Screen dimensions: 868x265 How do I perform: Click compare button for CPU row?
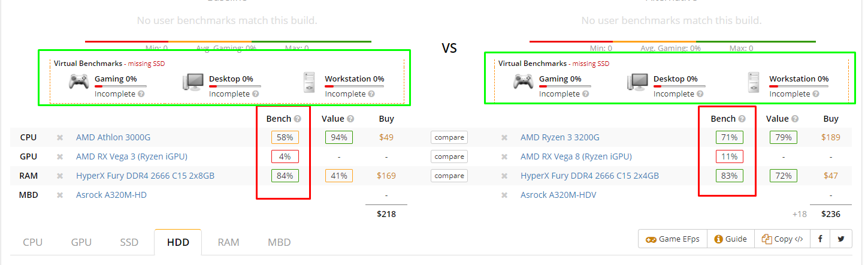tap(449, 138)
